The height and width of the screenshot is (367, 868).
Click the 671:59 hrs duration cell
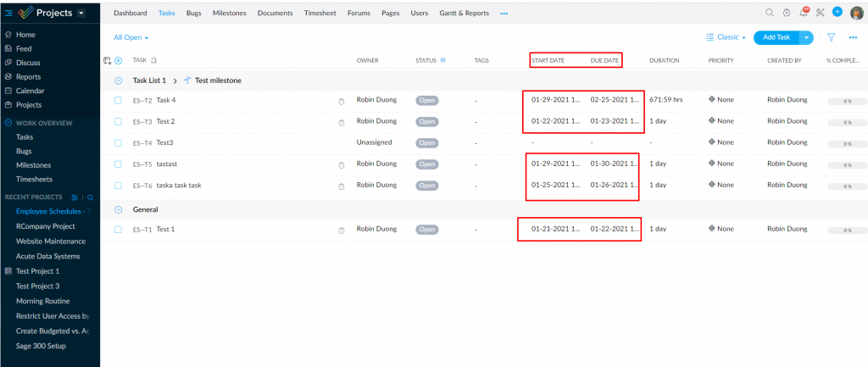[666, 100]
